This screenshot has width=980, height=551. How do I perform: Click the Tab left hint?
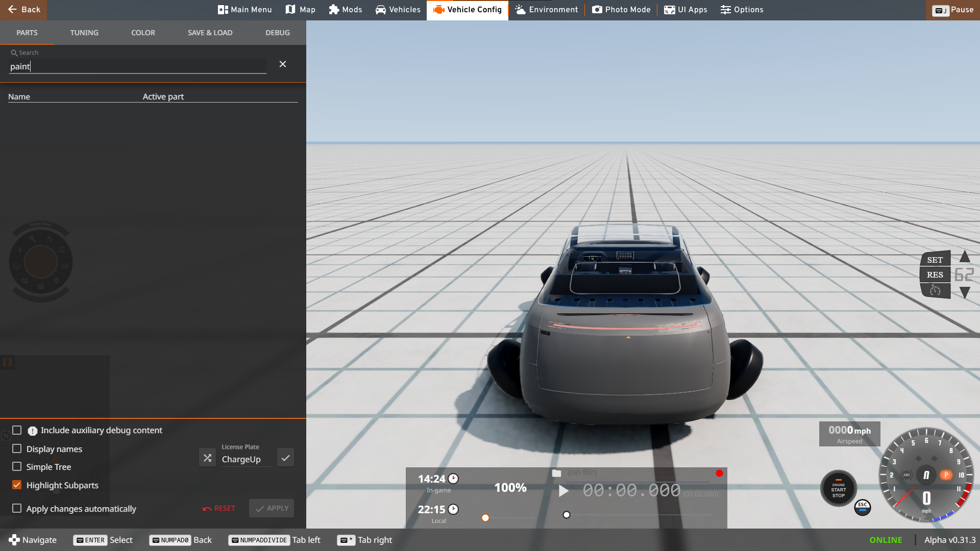point(275,540)
